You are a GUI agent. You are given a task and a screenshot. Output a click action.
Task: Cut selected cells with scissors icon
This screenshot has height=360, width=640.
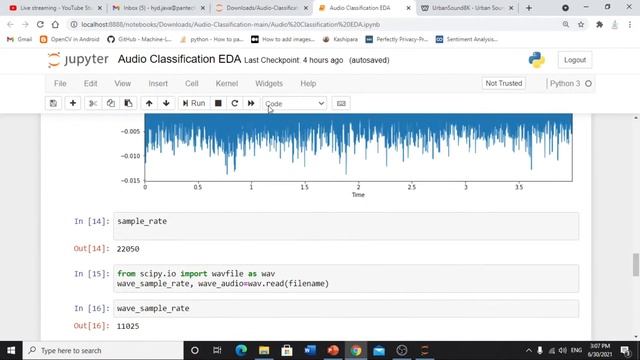tap(93, 103)
